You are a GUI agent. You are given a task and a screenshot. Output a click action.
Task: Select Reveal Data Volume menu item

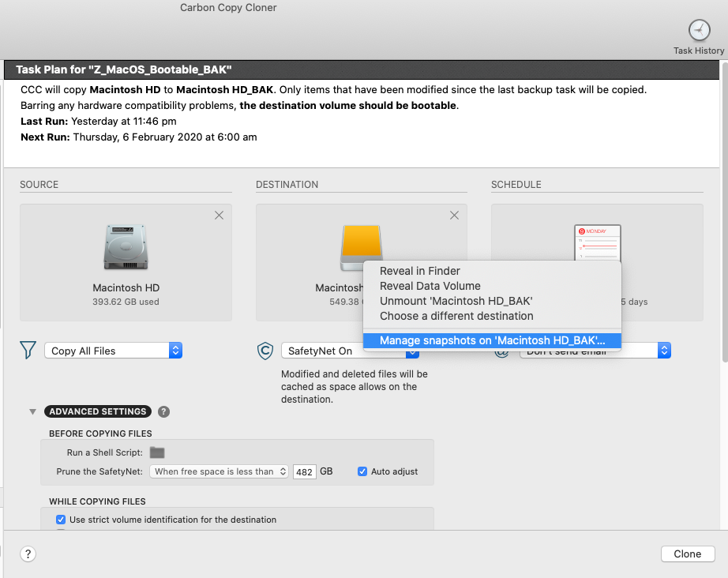click(492, 286)
